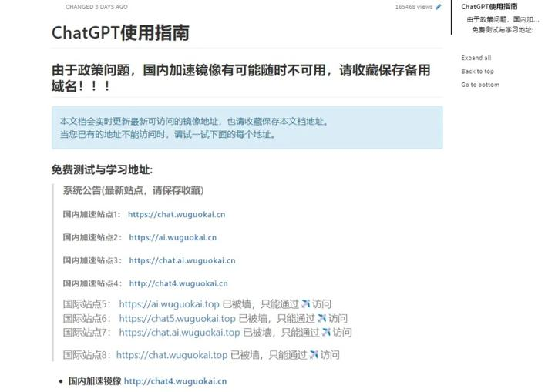
Task: Open the 国内加速镜像 bullet link chat4.wuguokai.cn
Action: coord(175,381)
